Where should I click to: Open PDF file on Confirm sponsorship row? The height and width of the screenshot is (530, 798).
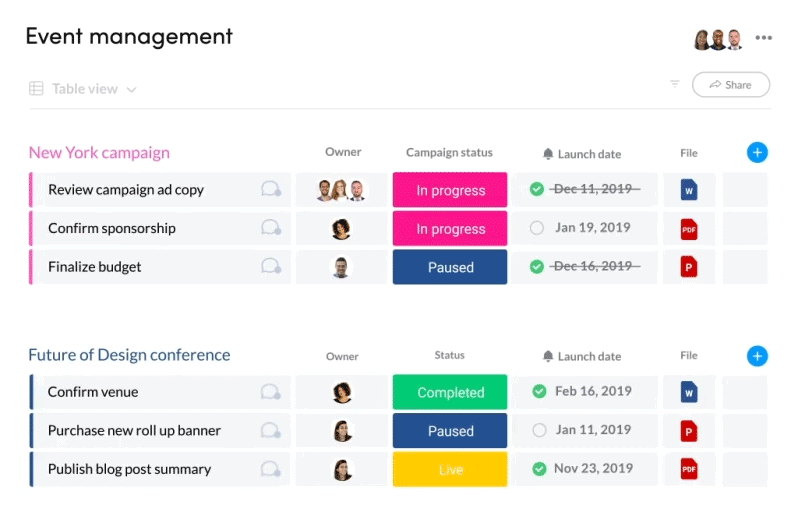[x=689, y=228]
